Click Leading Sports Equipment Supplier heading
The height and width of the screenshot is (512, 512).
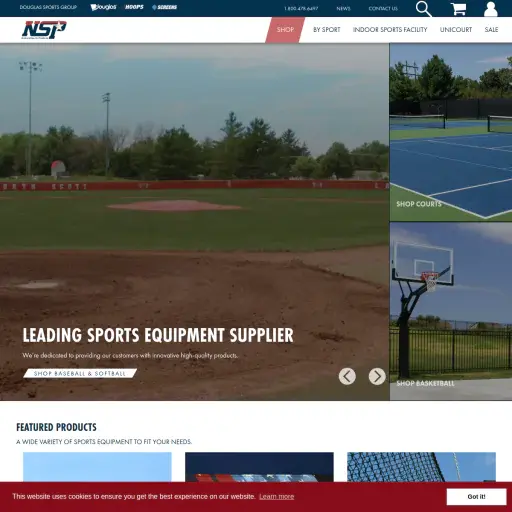point(158,335)
